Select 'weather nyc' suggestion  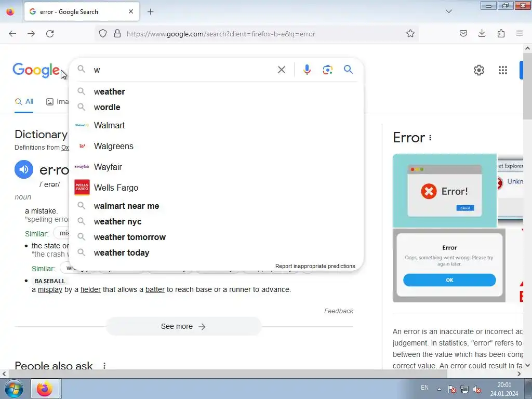click(x=216, y=221)
